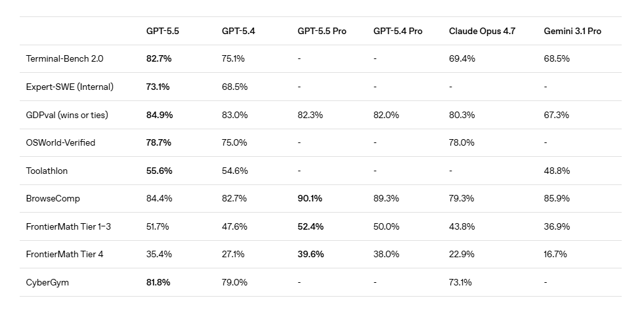Click Gemini 3.1 Pro's 48.8% Toolathlon score

click(557, 171)
